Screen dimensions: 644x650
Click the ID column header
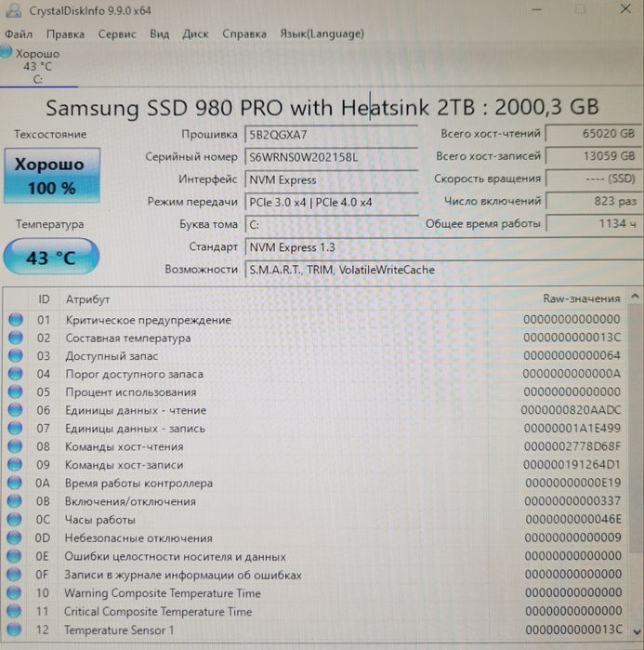pyautogui.click(x=44, y=299)
